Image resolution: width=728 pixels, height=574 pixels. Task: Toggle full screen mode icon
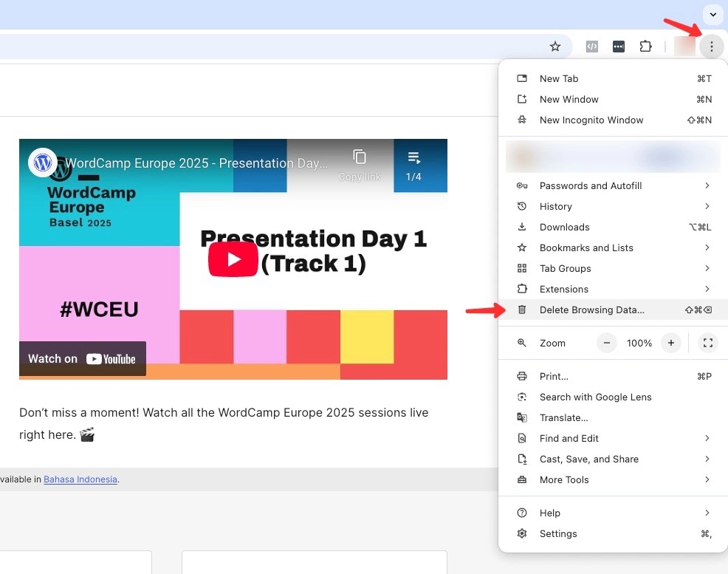coord(707,343)
